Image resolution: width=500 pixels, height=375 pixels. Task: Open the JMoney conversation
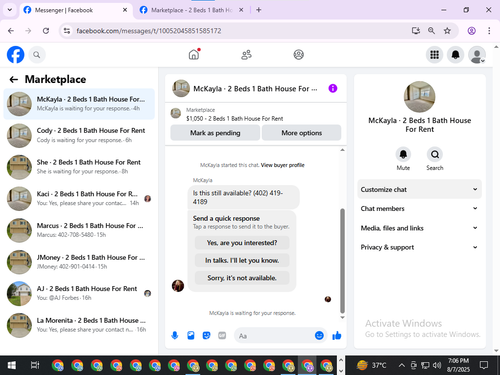79,262
